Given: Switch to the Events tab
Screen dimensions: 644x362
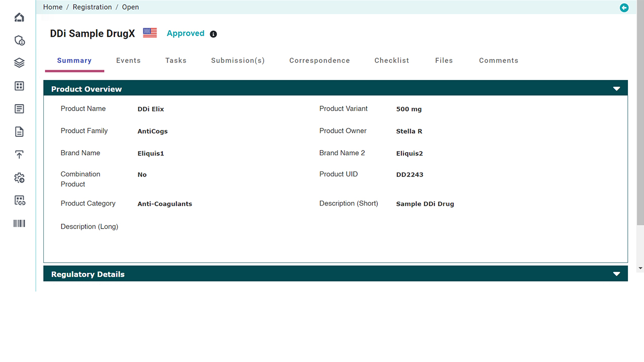Looking at the screenshot, I should [128, 60].
